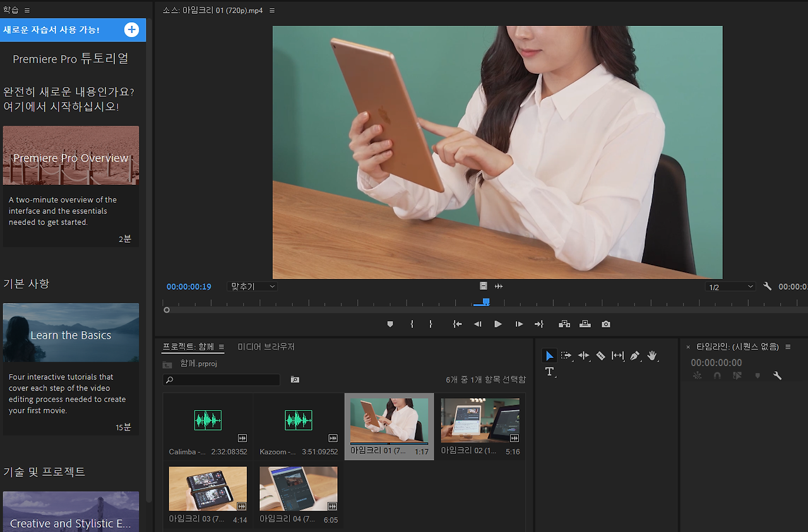Click the 00:00:00:19 source timecode

click(189, 287)
